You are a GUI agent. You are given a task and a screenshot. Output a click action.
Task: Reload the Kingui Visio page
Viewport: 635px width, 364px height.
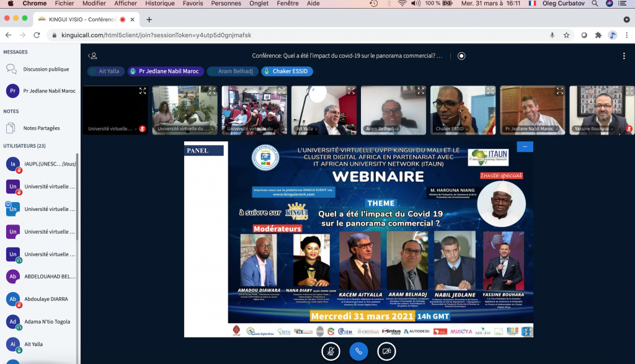point(37,35)
